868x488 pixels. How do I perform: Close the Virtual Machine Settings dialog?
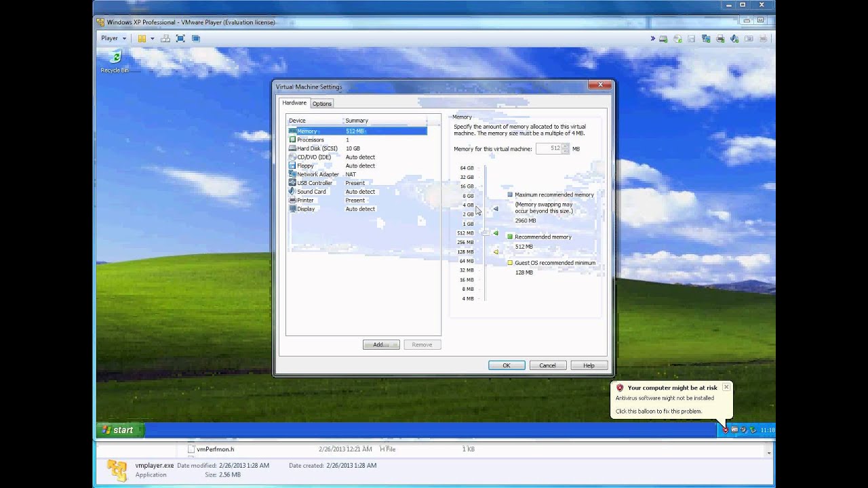pyautogui.click(x=600, y=85)
